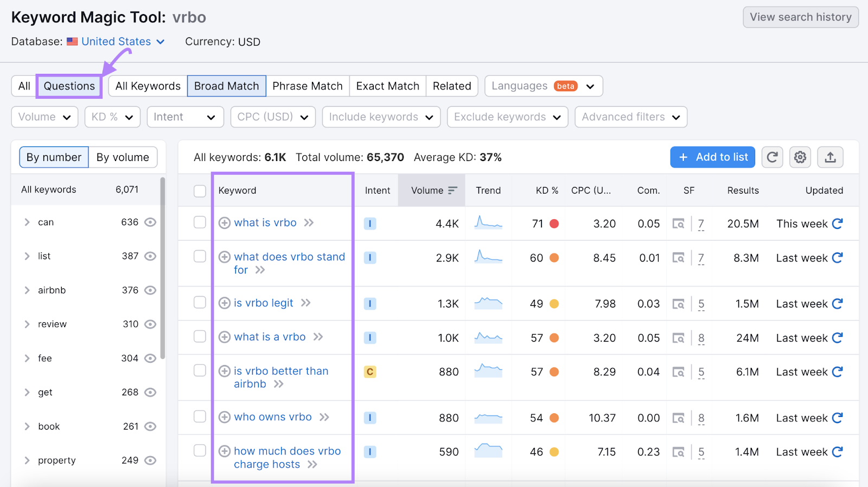
Task: Select the Related tab
Action: click(452, 86)
